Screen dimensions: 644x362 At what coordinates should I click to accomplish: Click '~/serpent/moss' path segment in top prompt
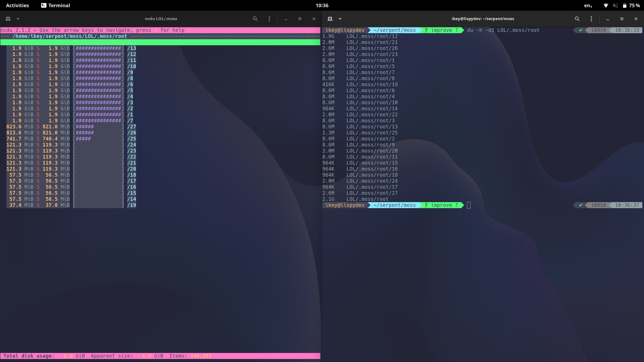(394, 30)
